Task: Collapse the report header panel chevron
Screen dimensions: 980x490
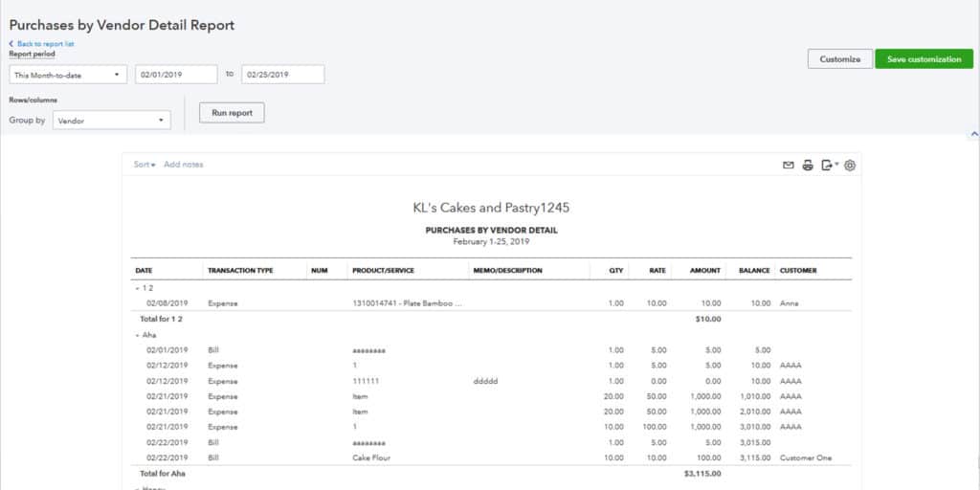Action: (973, 134)
